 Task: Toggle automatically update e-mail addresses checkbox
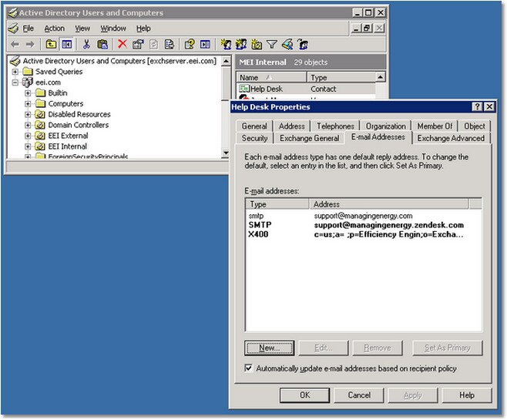click(248, 368)
